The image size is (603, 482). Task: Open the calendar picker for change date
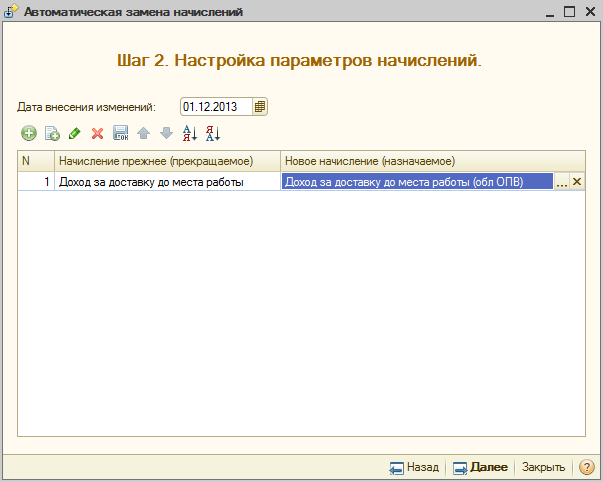(x=260, y=107)
